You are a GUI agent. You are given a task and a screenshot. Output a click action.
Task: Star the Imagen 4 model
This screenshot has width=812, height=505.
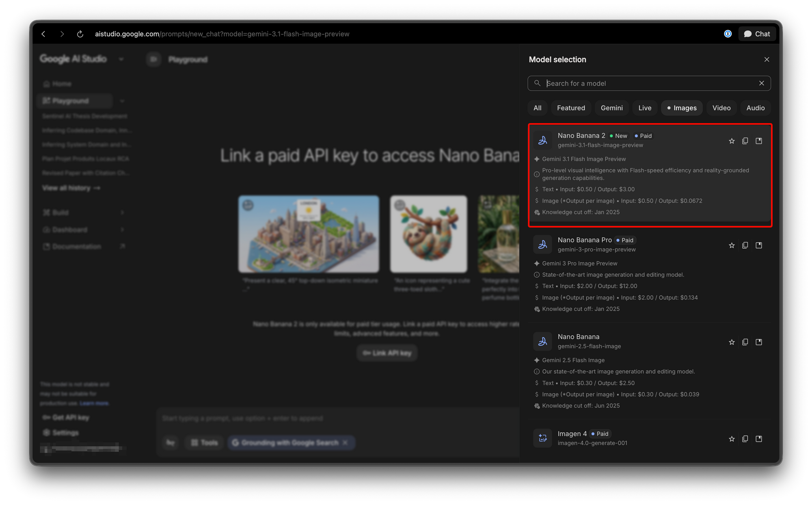[732, 439]
